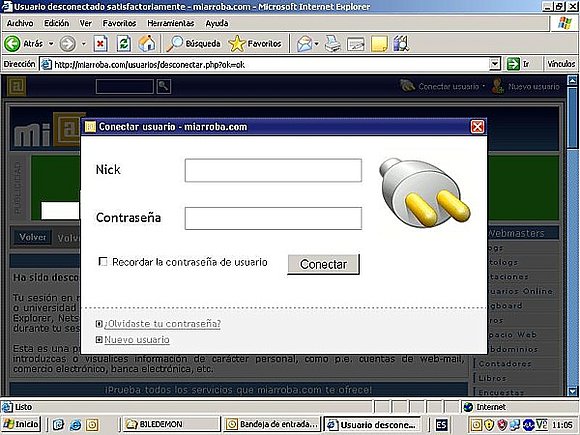The width and height of the screenshot is (580, 435).
Task: Enable Recordar la contraseña de usuario checkbox
Action: click(103, 262)
